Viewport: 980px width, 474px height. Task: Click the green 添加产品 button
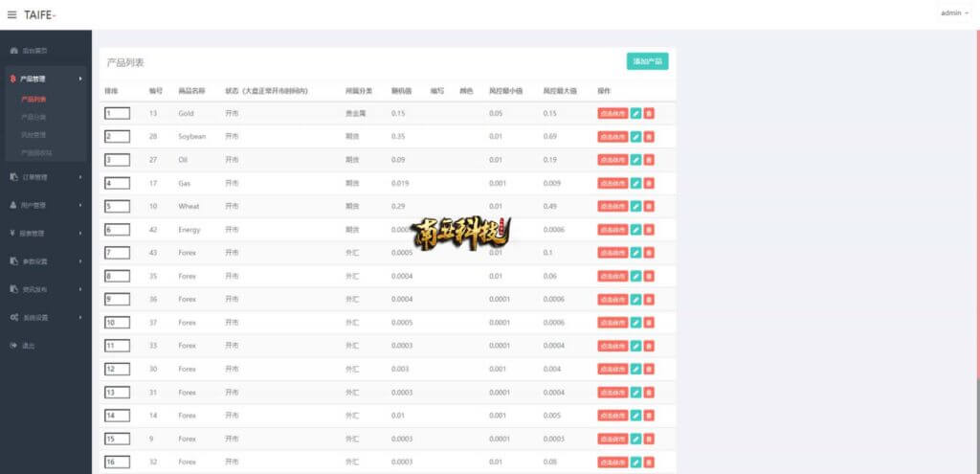click(648, 61)
